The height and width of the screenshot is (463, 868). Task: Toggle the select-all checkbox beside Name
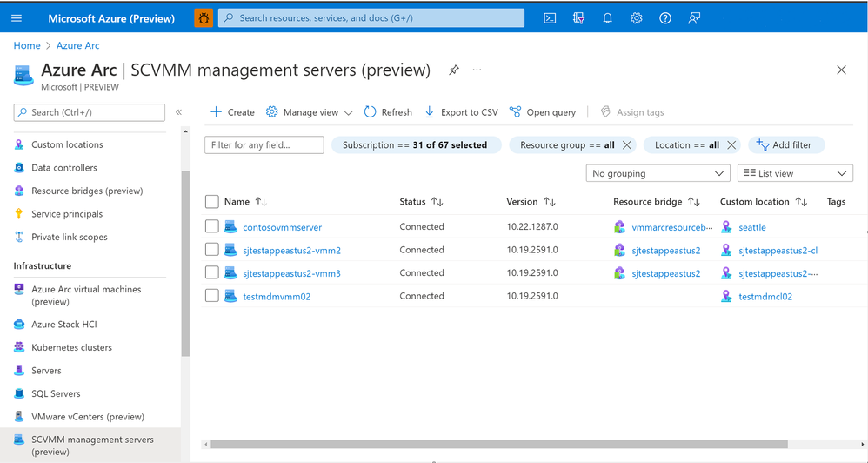212,202
